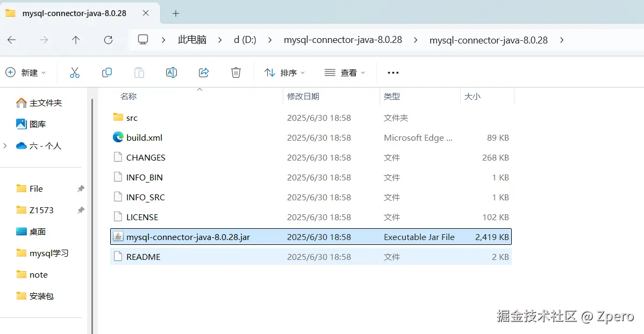The width and height of the screenshot is (644, 334).
Task: Click first mysql-connector-java-8.0.28 breadcrumb
Action: [x=343, y=40]
